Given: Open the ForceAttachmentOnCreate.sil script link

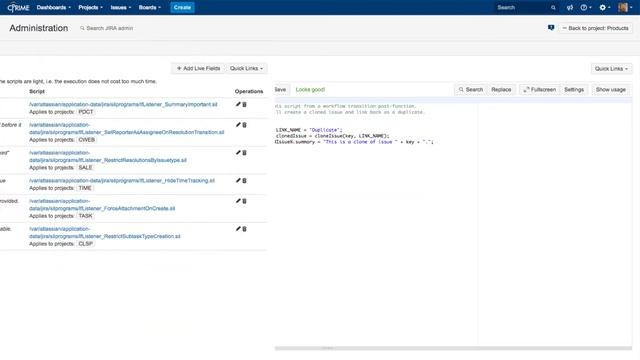Looking at the screenshot, I should point(102,204).
